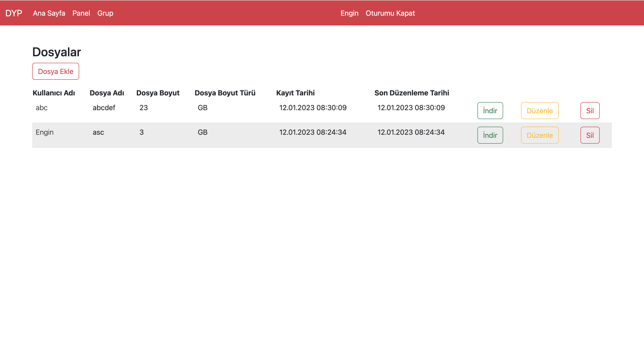Viewport: 644px width, 353px height.
Task: Open the Ana Sayfa navigation link
Action: pyautogui.click(x=49, y=13)
